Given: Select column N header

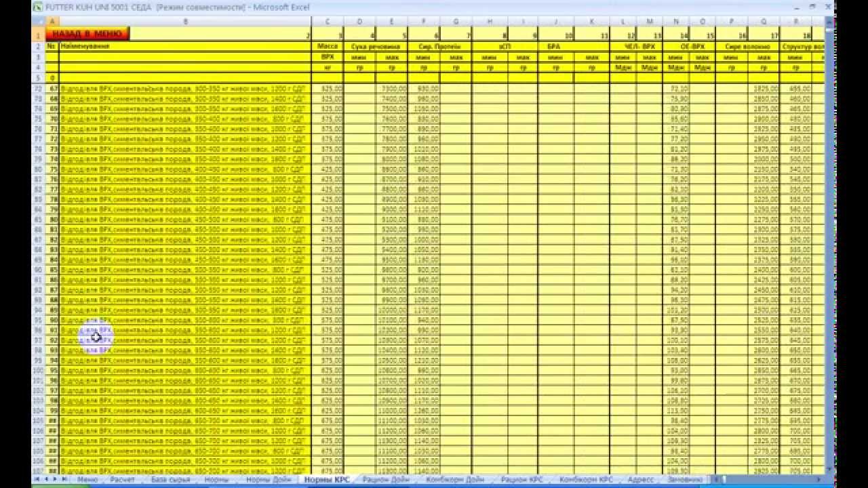Looking at the screenshot, I should (676, 22).
